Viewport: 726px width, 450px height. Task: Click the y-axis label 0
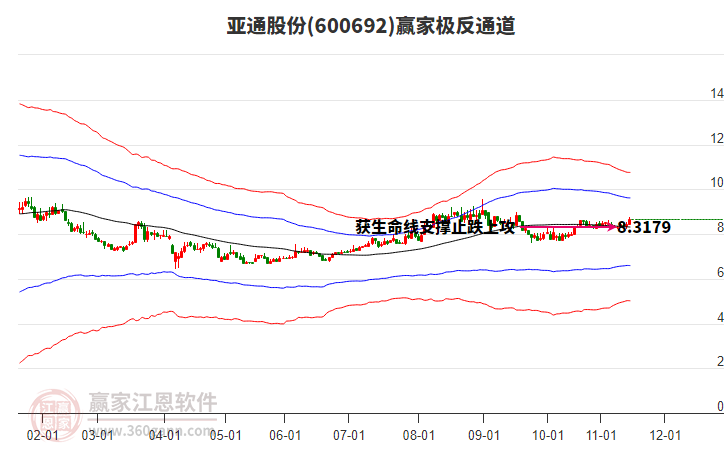(720, 406)
